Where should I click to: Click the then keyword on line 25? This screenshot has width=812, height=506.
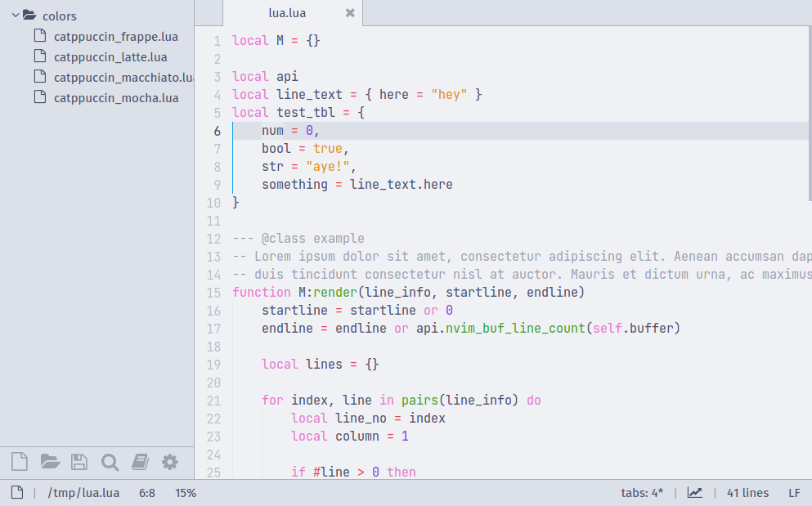click(402, 472)
